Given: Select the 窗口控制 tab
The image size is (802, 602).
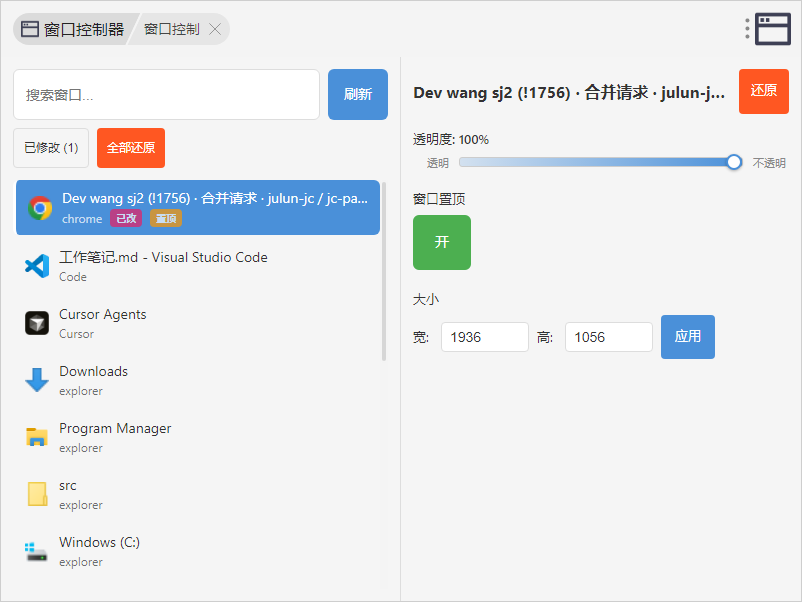Looking at the screenshot, I should 172,29.
